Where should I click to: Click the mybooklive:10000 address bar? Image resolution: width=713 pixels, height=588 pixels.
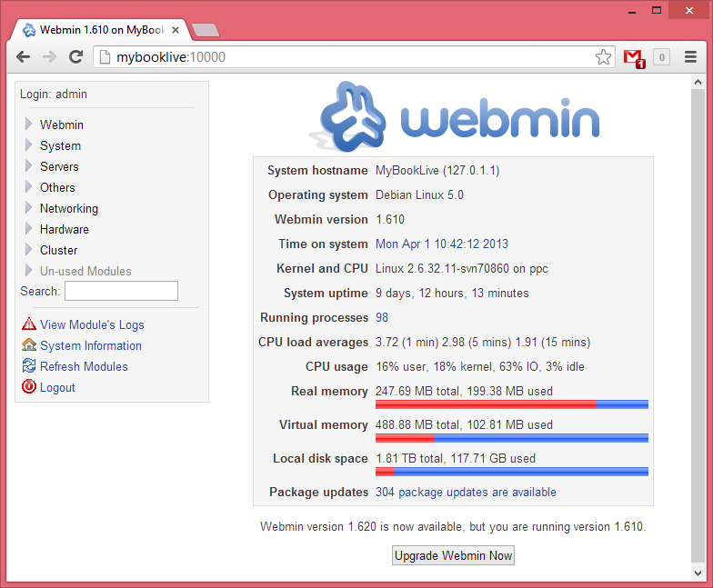click(x=355, y=56)
